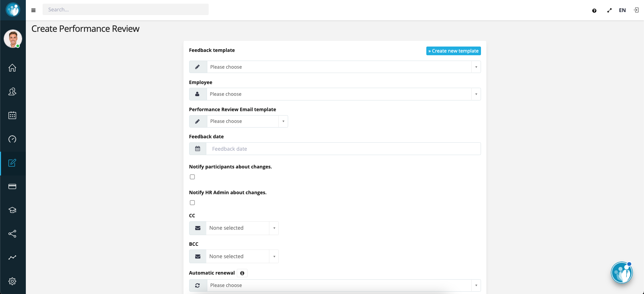
Task: Toggle the hamburger menu button
Action: point(34,10)
